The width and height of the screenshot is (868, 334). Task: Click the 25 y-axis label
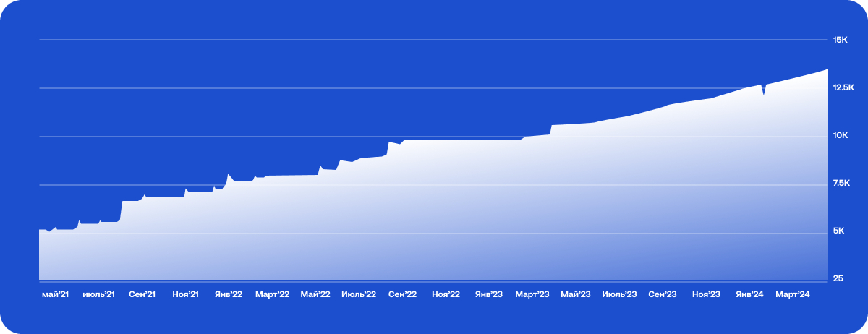(x=838, y=278)
